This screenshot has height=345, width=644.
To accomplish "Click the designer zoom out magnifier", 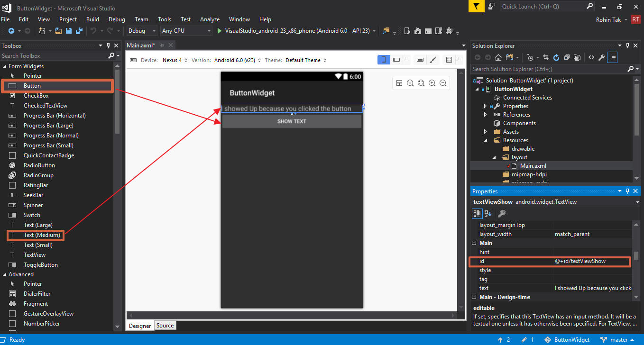I will pyautogui.click(x=443, y=83).
